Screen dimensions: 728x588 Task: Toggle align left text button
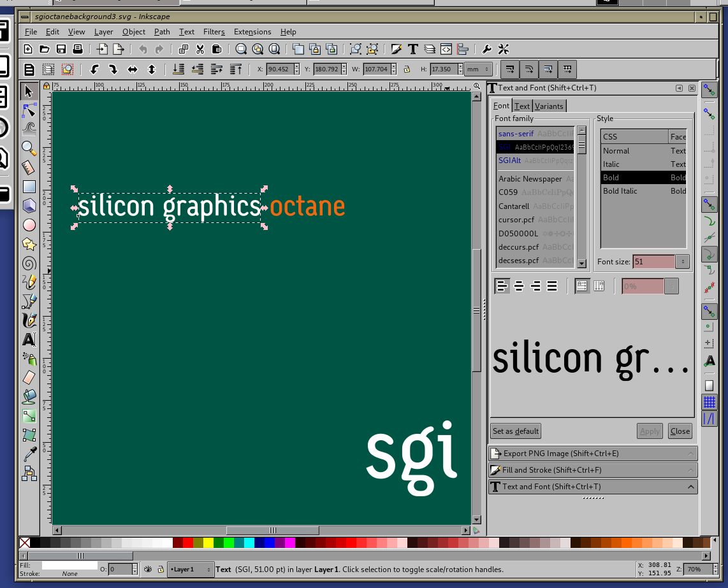pyautogui.click(x=502, y=286)
